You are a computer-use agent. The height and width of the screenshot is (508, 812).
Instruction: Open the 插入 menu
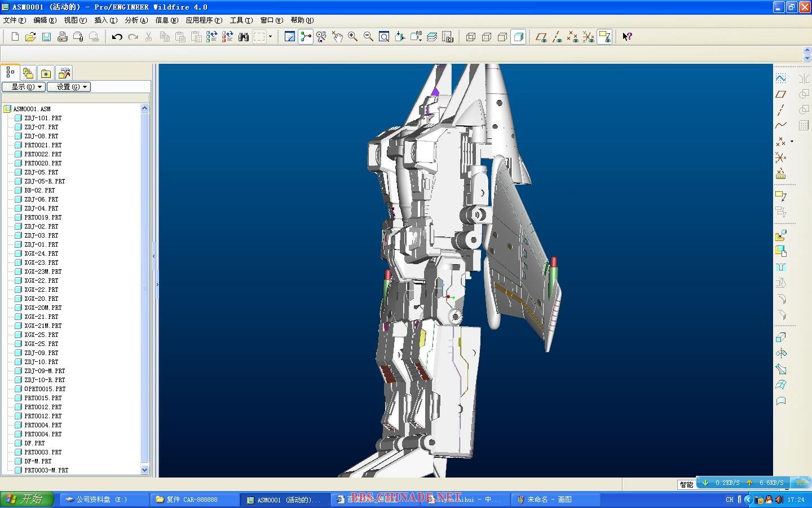[x=106, y=20]
